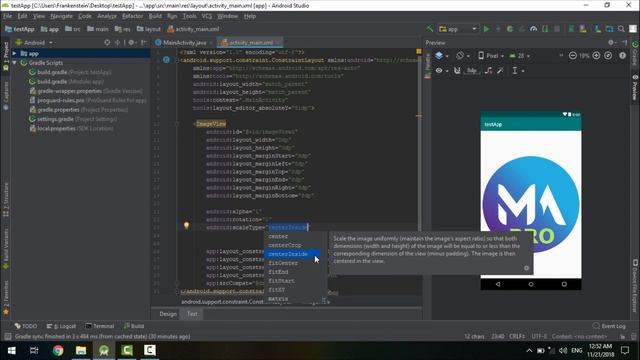The image size is (640, 360).
Task: Click the preview warnings indicator icon
Action: (x=622, y=56)
